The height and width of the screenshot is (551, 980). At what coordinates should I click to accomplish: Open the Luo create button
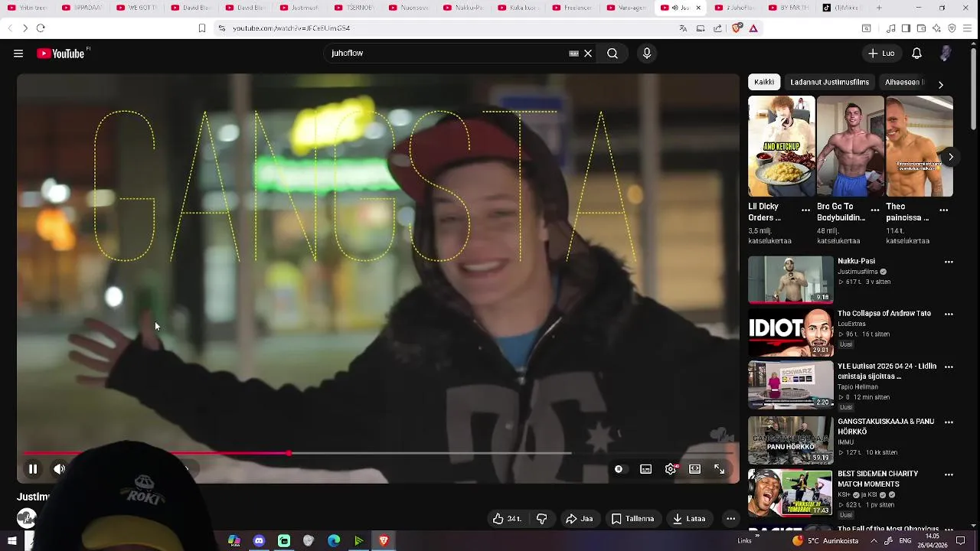pyautogui.click(x=881, y=54)
